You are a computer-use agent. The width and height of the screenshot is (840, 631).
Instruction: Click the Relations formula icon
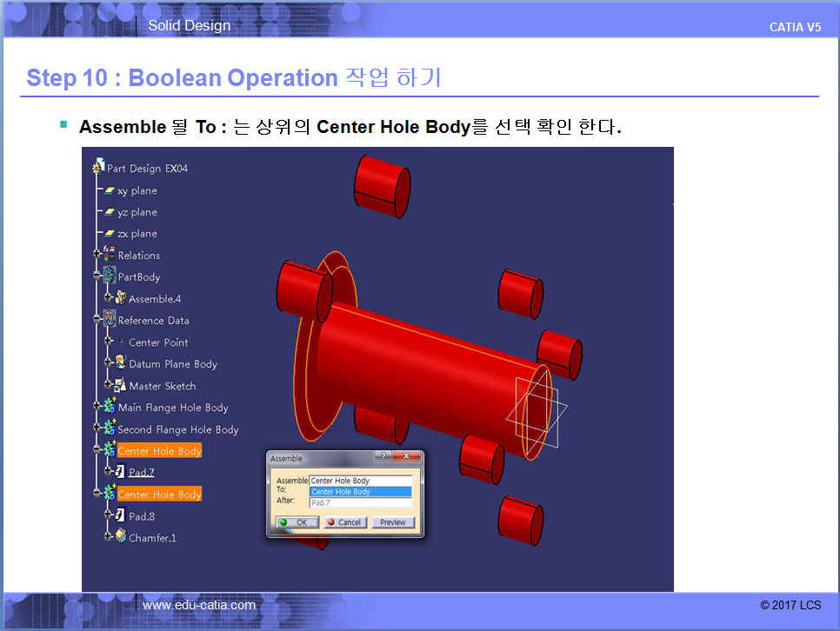[109, 255]
